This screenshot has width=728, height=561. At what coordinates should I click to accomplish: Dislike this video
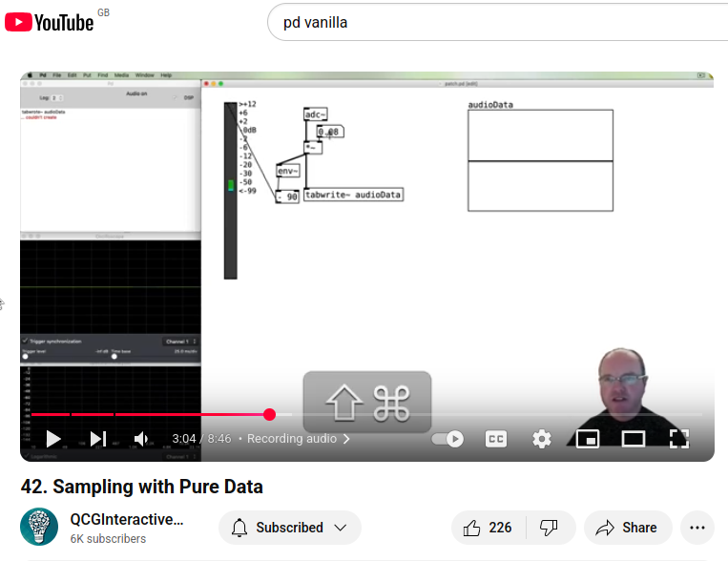point(550,528)
